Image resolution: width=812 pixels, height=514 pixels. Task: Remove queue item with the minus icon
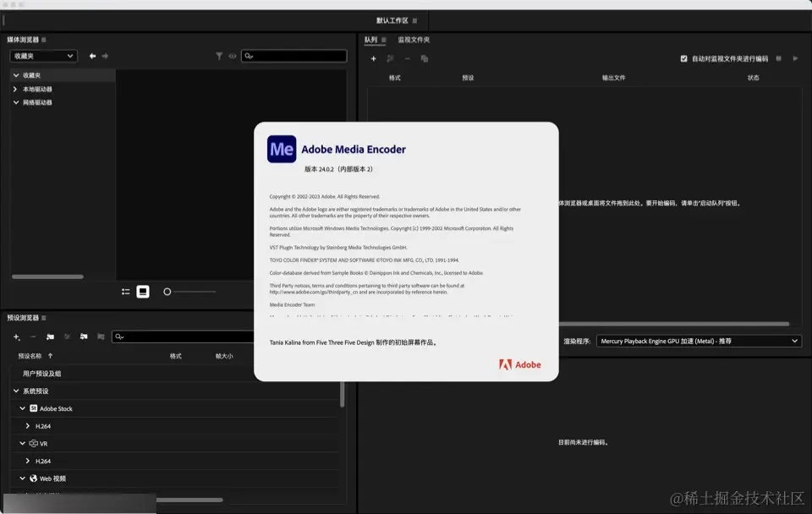pyautogui.click(x=408, y=59)
